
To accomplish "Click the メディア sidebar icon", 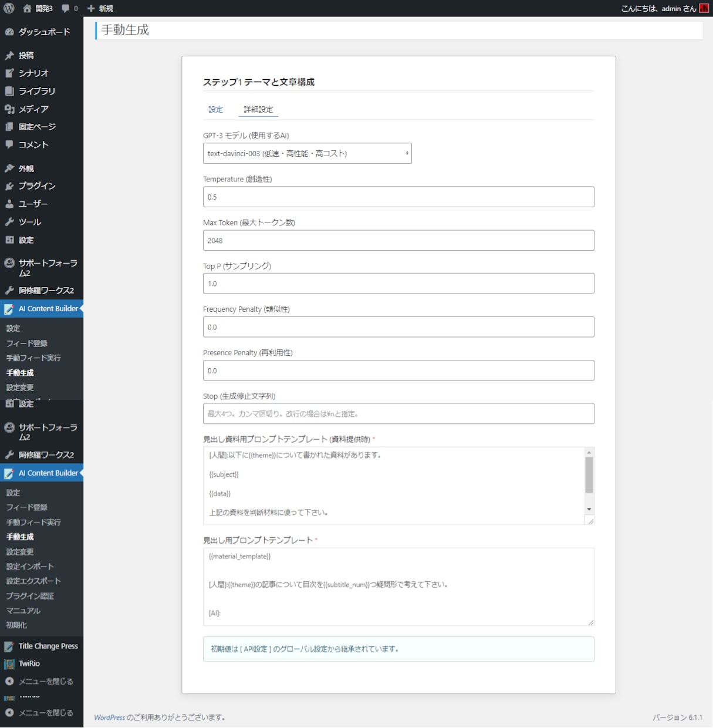I will (9, 109).
